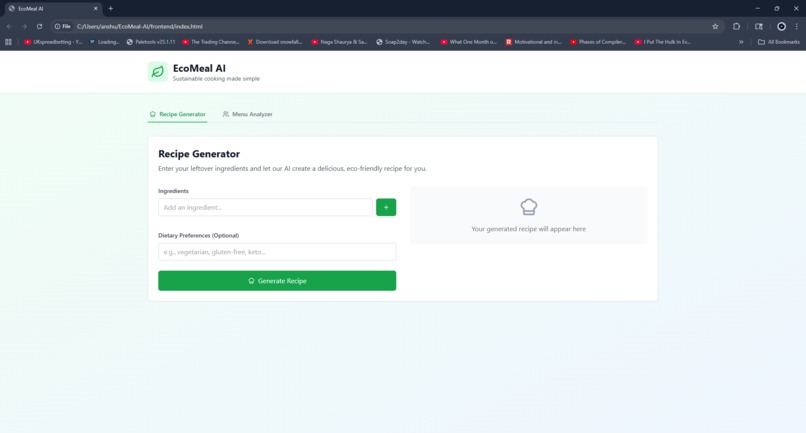Open the Motivational bookmark

tap(533, 42)
